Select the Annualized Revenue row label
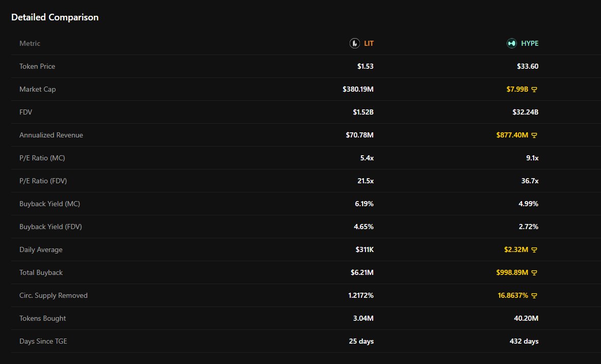 (x=51, y=135)
